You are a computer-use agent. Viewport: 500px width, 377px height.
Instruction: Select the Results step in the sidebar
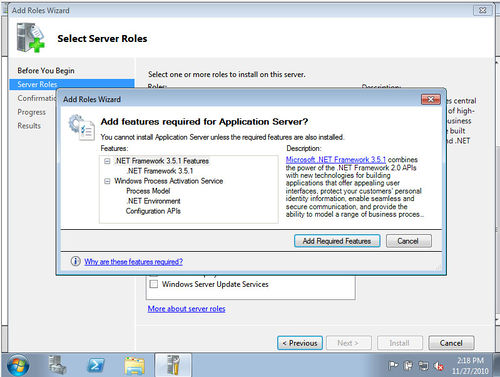coord(29,126)
